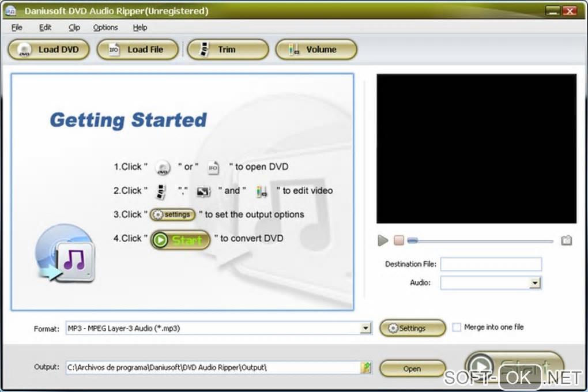Screen dimensions: 588x392
Task: Open the Options menu
Action: click(105, 28)
